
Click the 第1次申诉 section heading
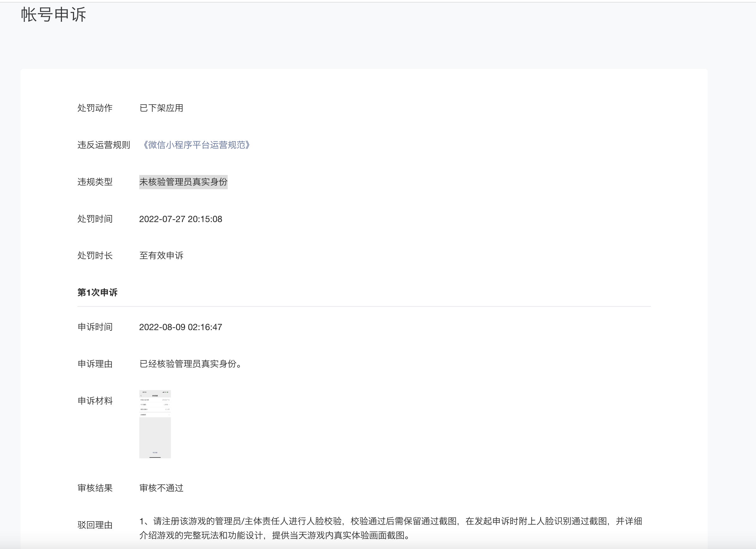(x=97, y=292)
